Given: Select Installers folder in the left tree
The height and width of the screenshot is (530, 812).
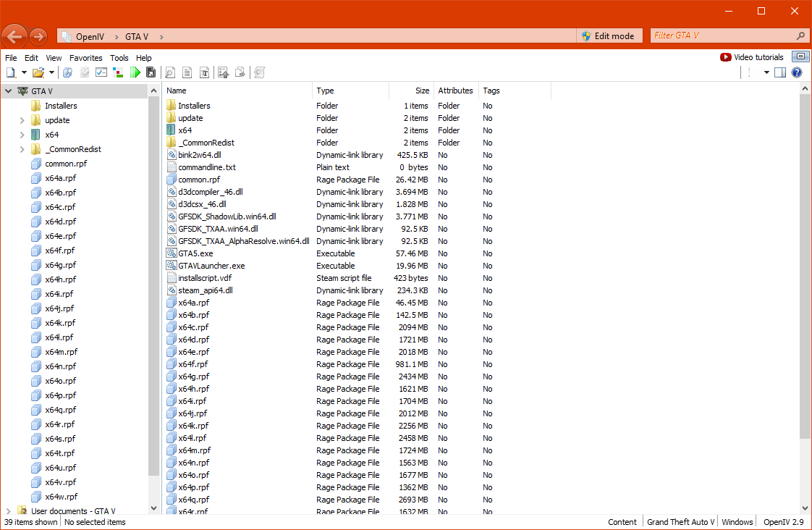Looking at the screenshot, I should tap(61, 106).
